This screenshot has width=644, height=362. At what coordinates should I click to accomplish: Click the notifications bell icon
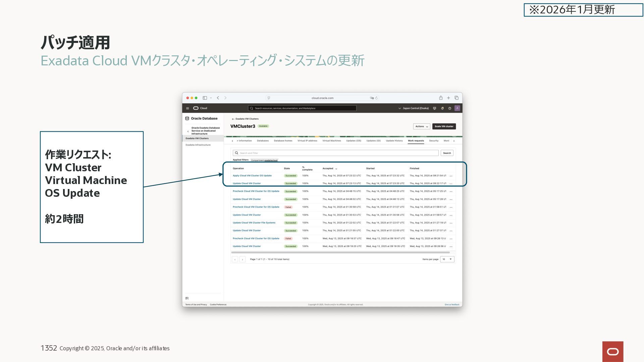point(442,108)
